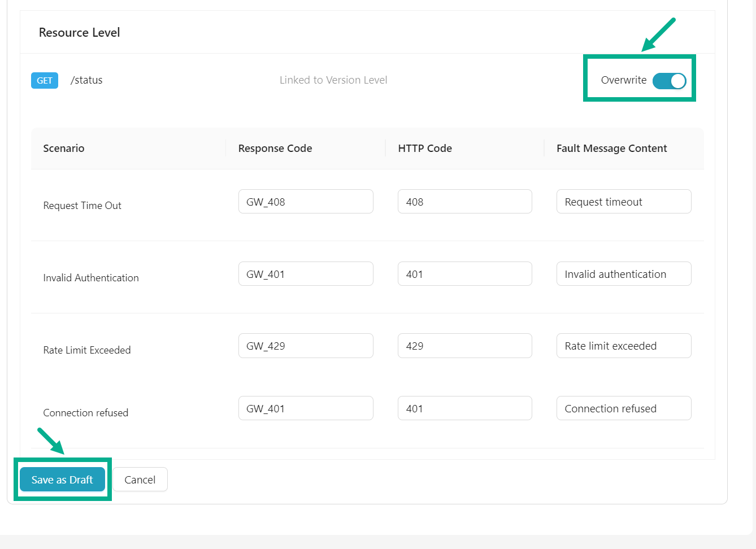Click the Linked to Version Level label
The height and width of the screenshot is (549, 756).
point(333,80)
